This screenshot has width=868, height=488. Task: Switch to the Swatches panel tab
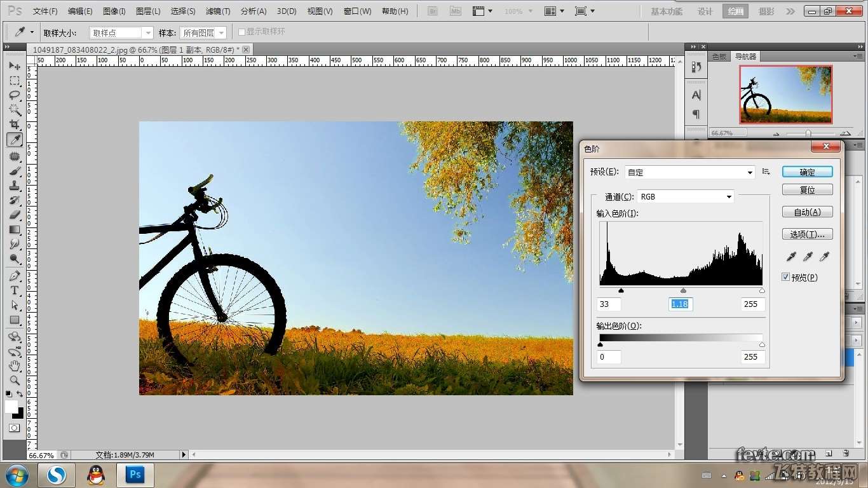pyautogui.click(x=719, y=56)
